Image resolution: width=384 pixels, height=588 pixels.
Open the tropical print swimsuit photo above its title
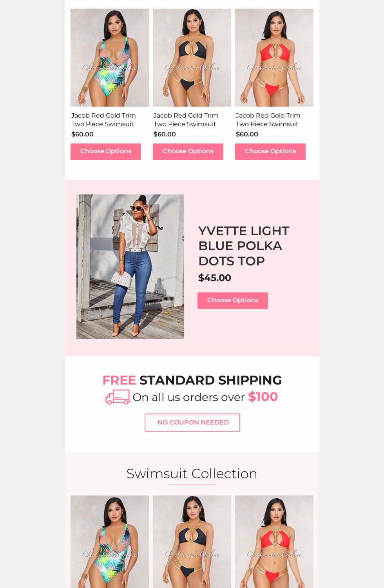pyautogui.click(x=110, y=58)
